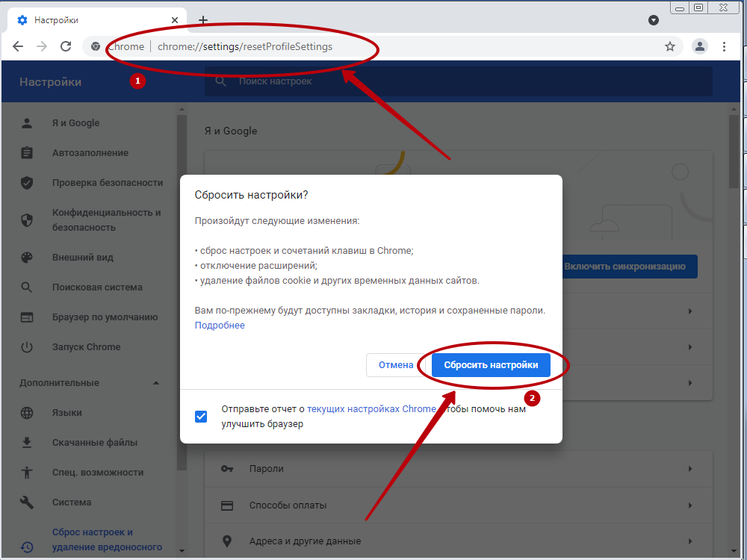Click the Reload page icon
This screenshot has height=560, width=747.
(x=66, y=46)
